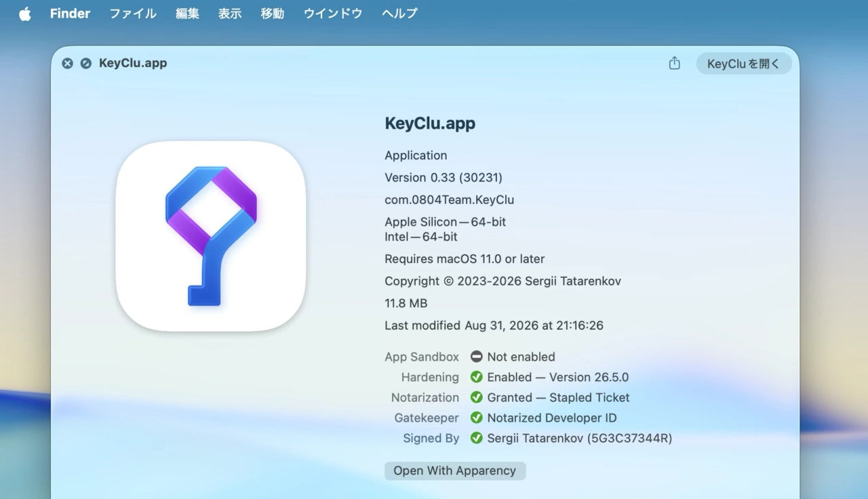
Task: Close the KeyClu.app preview window
Action: 67,63
